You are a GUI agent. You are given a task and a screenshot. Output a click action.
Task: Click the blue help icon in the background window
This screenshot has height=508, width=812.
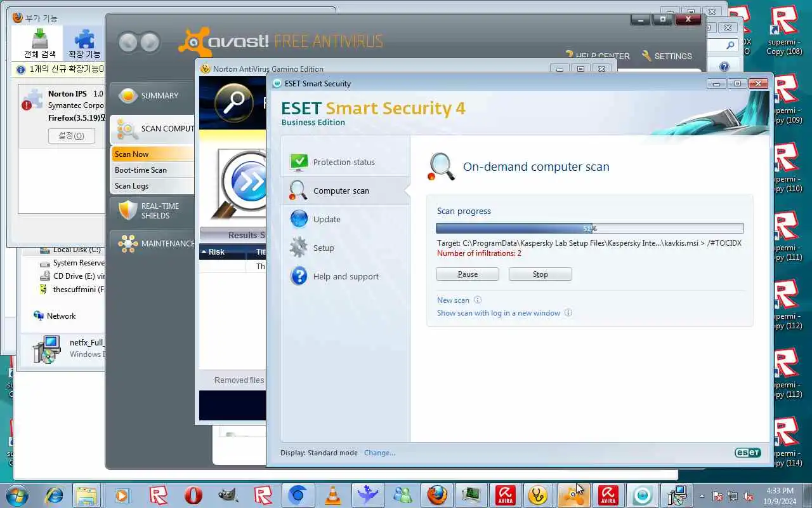coord(724,66)
